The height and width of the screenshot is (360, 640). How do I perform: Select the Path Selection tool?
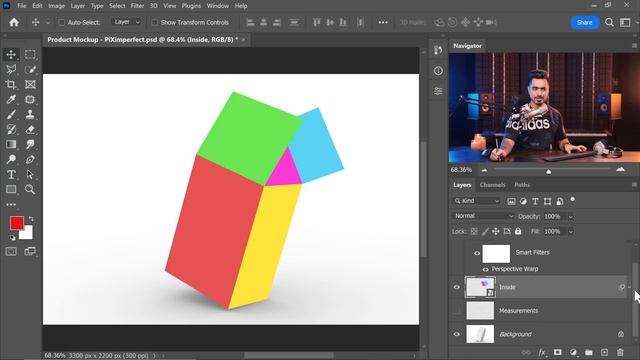30,175
